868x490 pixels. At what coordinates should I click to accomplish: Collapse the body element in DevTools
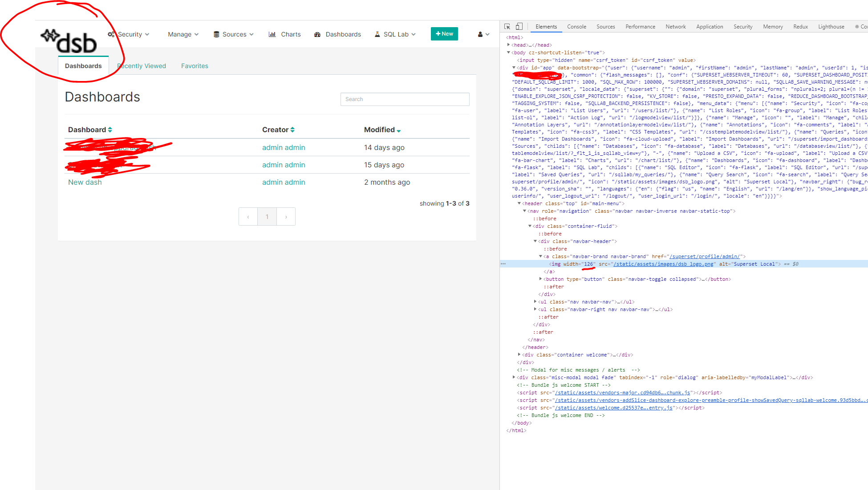point(509,52)
